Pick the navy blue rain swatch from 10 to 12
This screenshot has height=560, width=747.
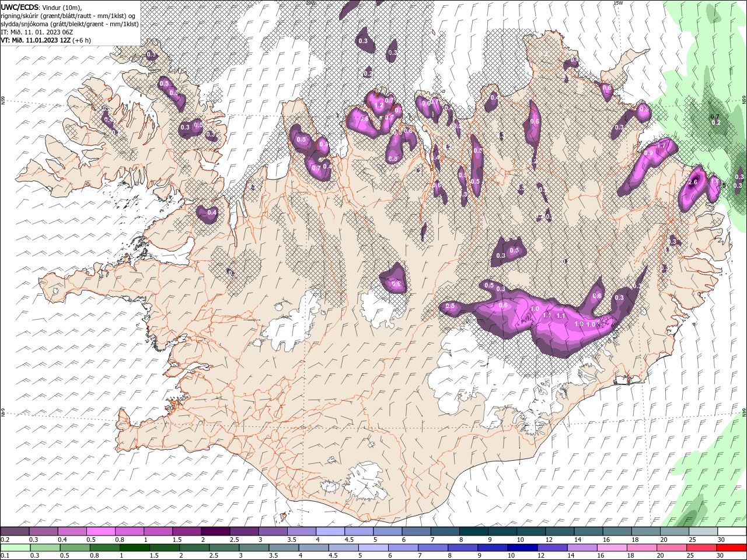coord(522,547)
